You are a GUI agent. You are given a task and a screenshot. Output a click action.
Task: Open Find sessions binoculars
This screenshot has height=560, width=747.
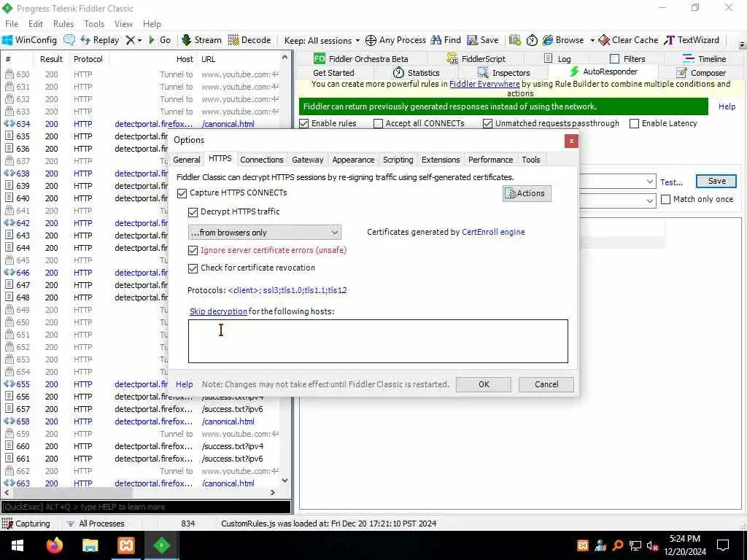[446, 40]
